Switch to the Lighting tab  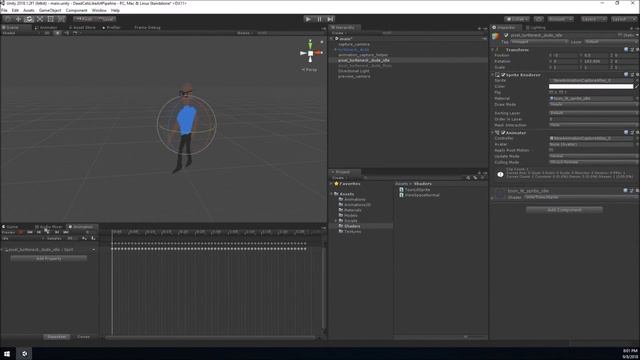tap(536, 27)
